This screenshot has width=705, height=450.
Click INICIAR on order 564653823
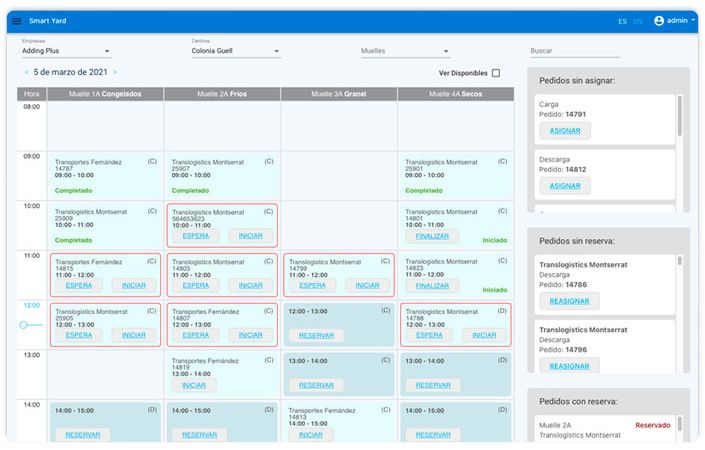click(250, 236)
